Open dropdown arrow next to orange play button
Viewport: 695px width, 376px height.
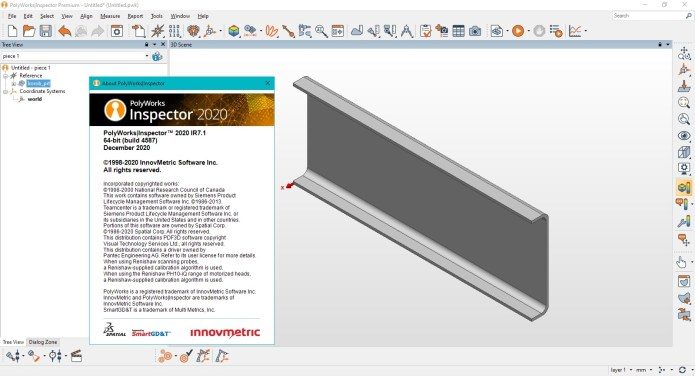pos(528,31)
